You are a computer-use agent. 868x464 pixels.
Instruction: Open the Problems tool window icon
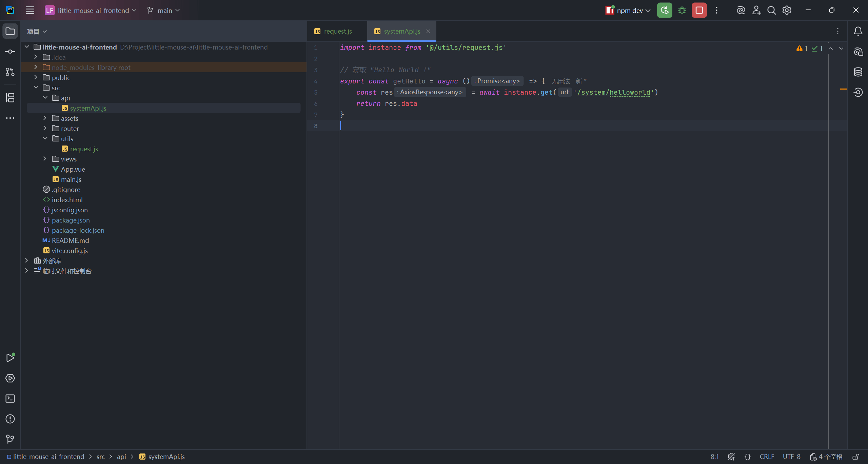click(10, 419)
